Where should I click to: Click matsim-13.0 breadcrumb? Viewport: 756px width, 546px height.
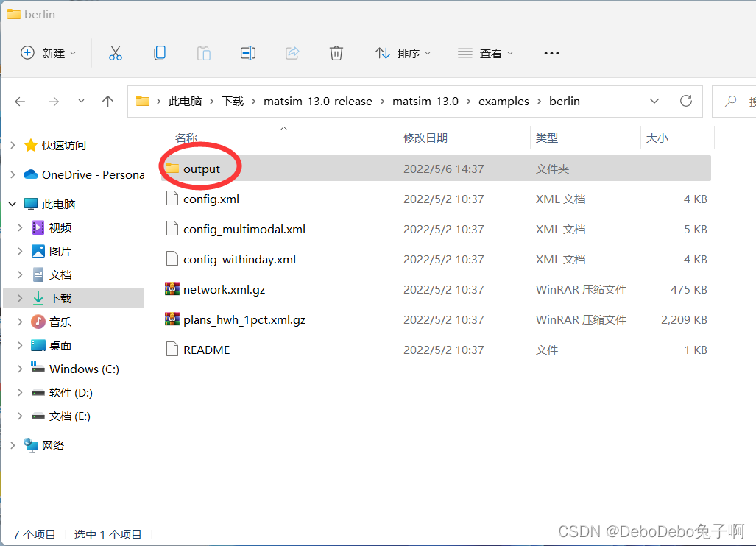click(x=425, y=102)
